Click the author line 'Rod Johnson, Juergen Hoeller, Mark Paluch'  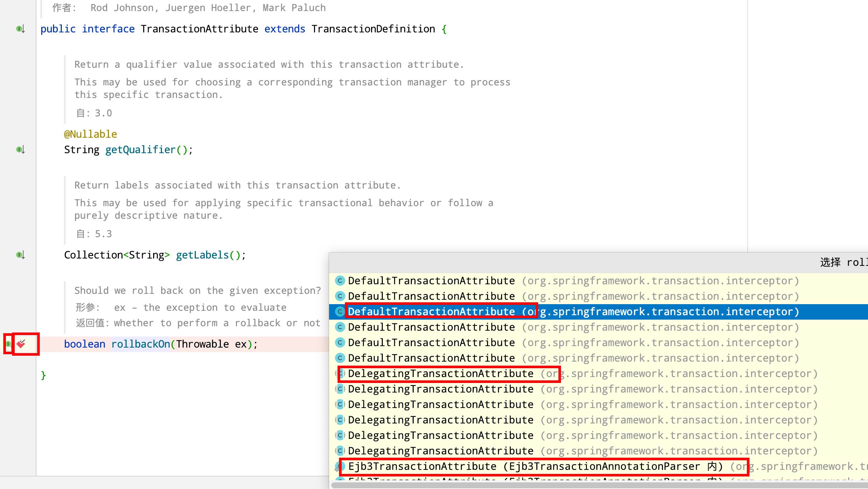pyautogui.click(x=208, y=8)
